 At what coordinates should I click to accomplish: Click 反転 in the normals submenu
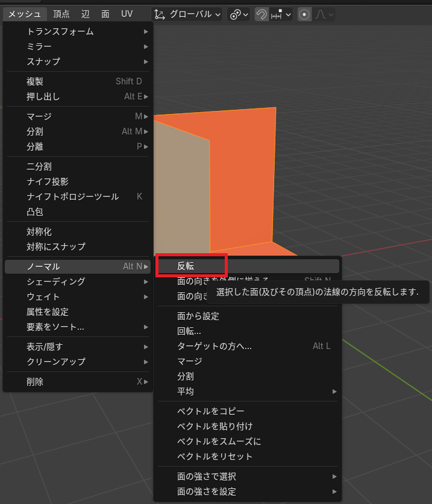(x=186, y=266)
